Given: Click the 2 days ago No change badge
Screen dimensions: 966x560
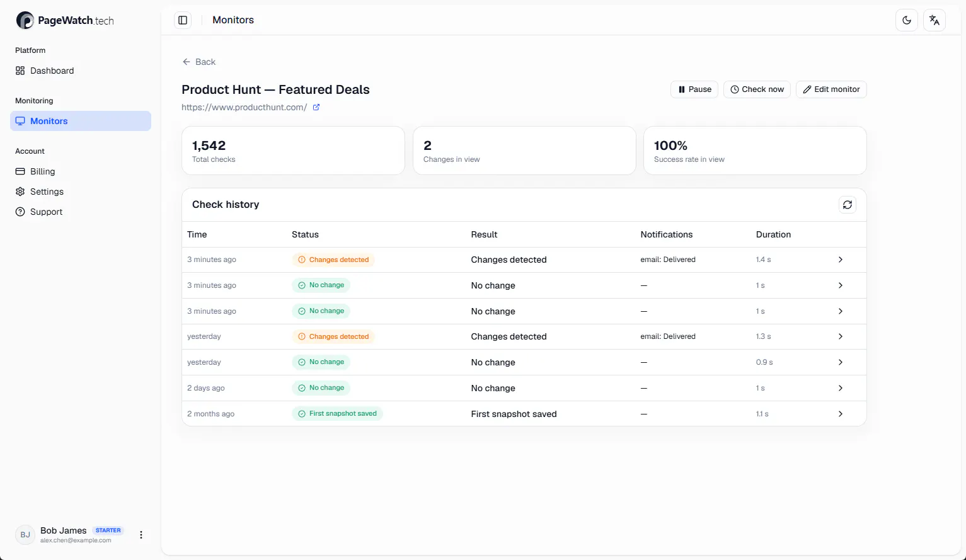Looking at the screenshot, I should tap(321, 388).
